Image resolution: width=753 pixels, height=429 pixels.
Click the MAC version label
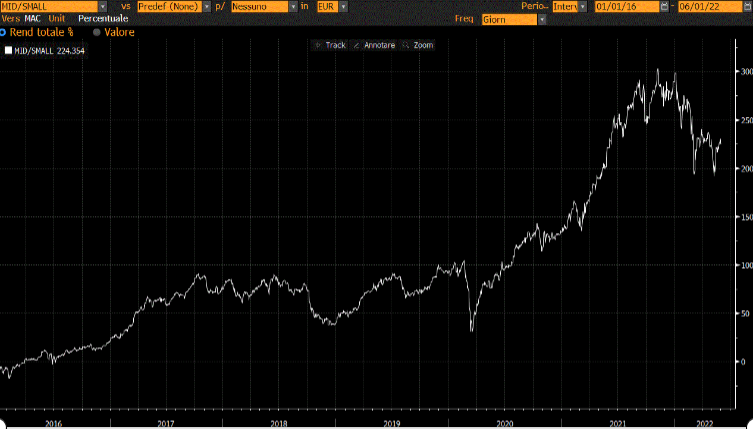pos(32,19)
